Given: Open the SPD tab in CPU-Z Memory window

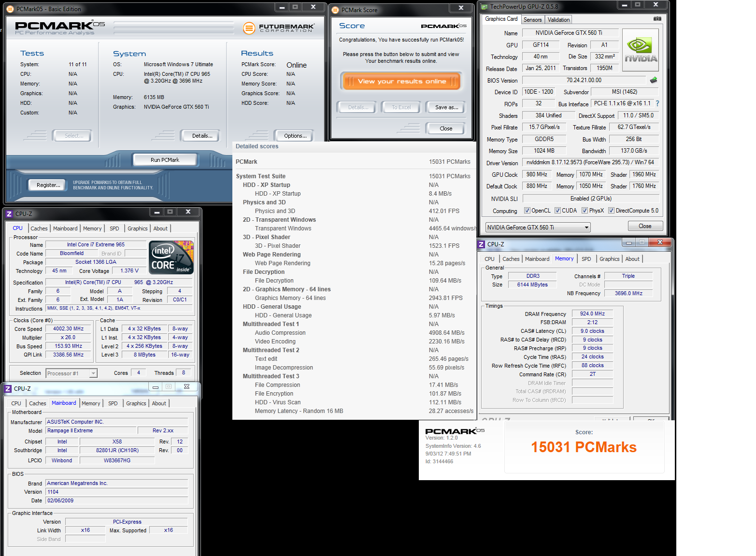Looking at the screenshot, I should pyautogui.click(x=586, y=259).
